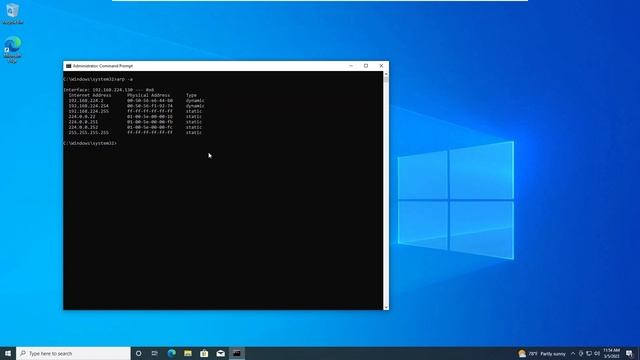Click the MAC address ending in fb

150,122
